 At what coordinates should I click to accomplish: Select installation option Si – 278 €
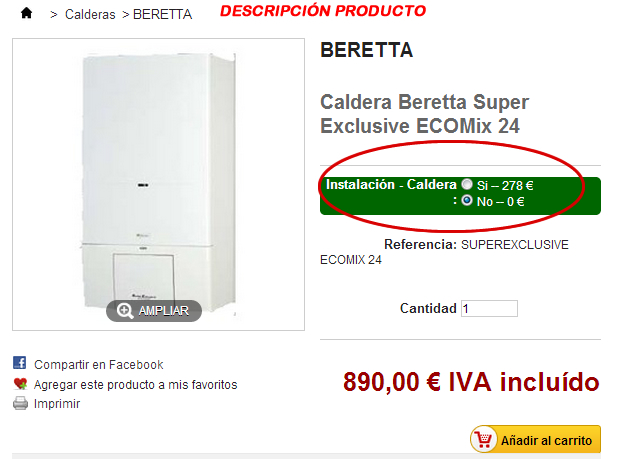pos(467,184)
